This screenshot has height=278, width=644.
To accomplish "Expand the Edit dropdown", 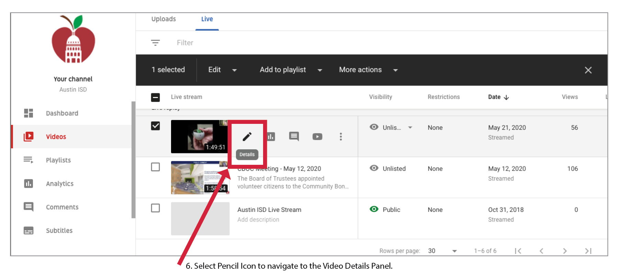I will [222, 70].
